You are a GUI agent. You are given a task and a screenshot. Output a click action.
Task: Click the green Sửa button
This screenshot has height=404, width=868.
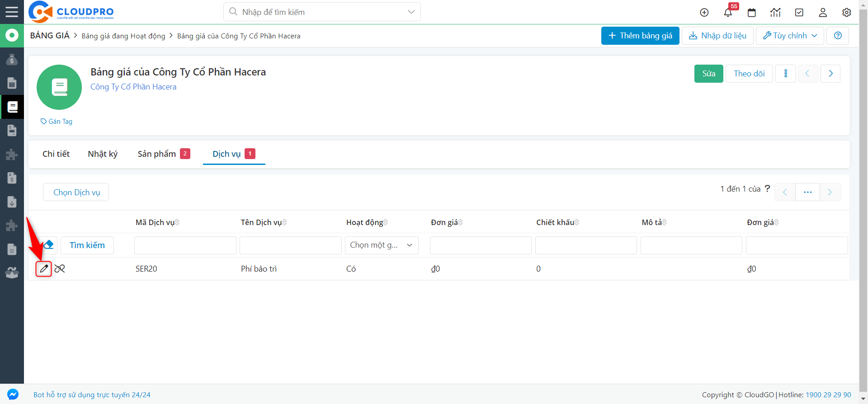[709, 74]
